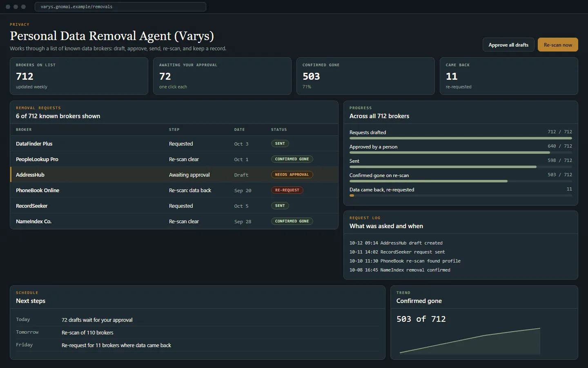Select the PeopleLookup Pro broker name
The width and height of the screenshot is (588, 368).
coord(37,159)
